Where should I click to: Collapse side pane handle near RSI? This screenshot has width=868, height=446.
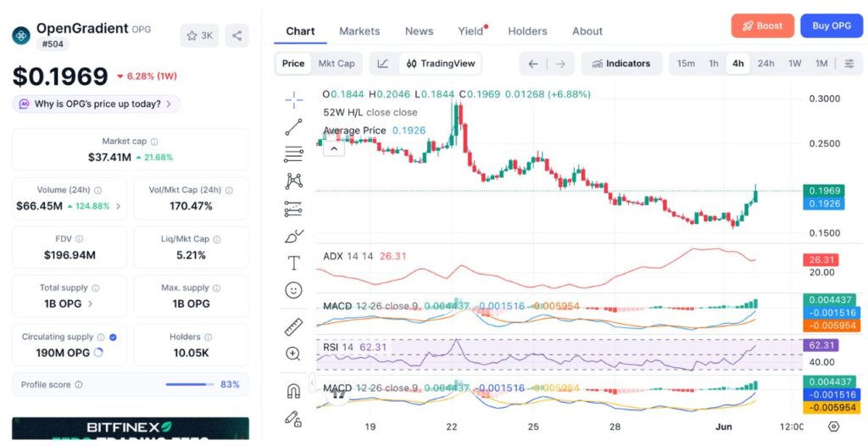click(312, 382)
